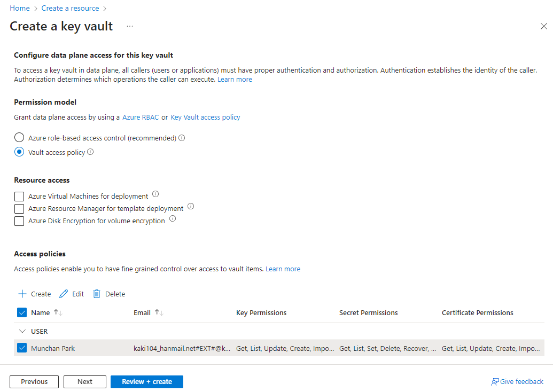
Task: Close the Create a key vault pane
Action: coord(544,27)
